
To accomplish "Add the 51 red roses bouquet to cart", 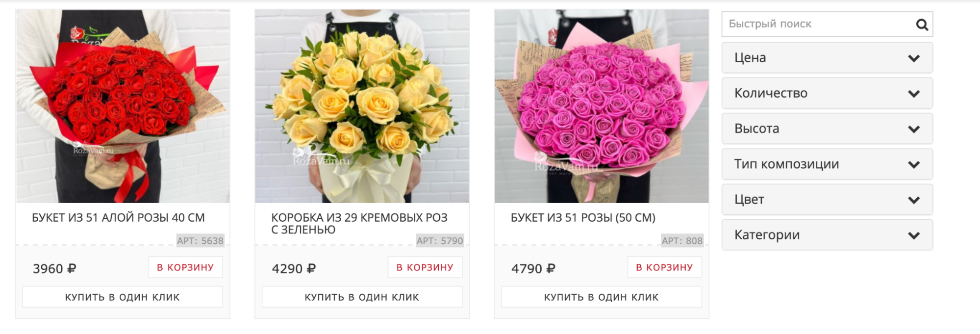I will click(x=185, y=267).
